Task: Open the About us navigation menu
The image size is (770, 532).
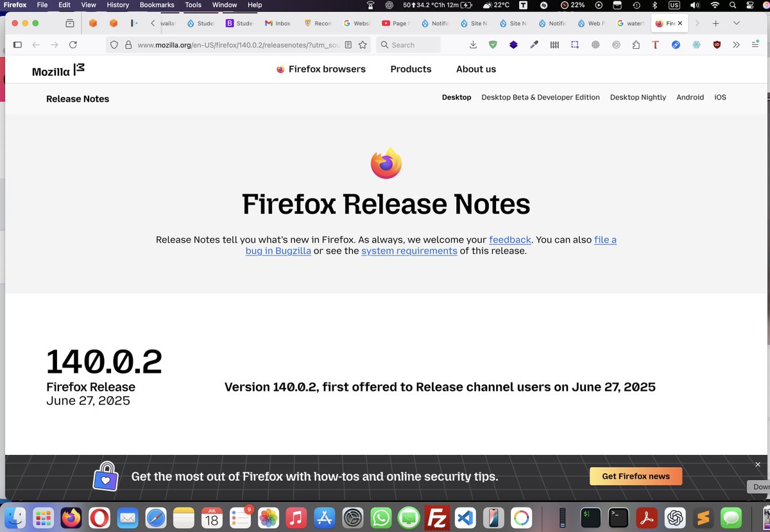Action: [x=476, y=69]
